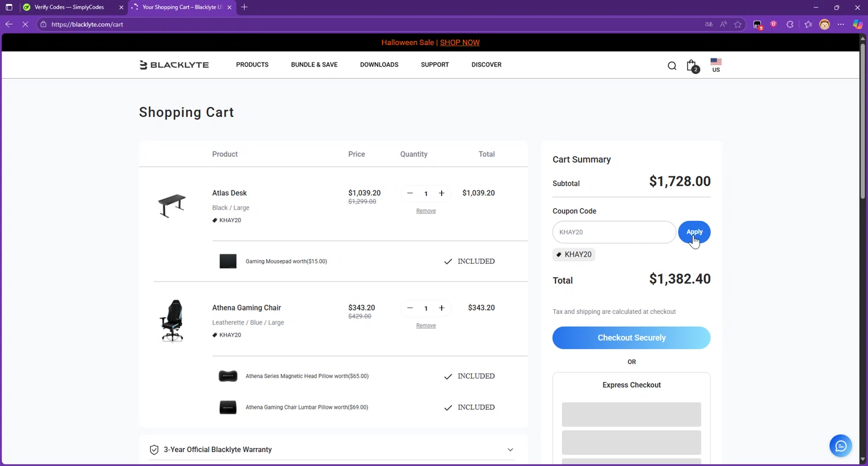Open the Copilot sidebar icon
This screenshot has height=466, width=868.
click(x=858, y=24)
